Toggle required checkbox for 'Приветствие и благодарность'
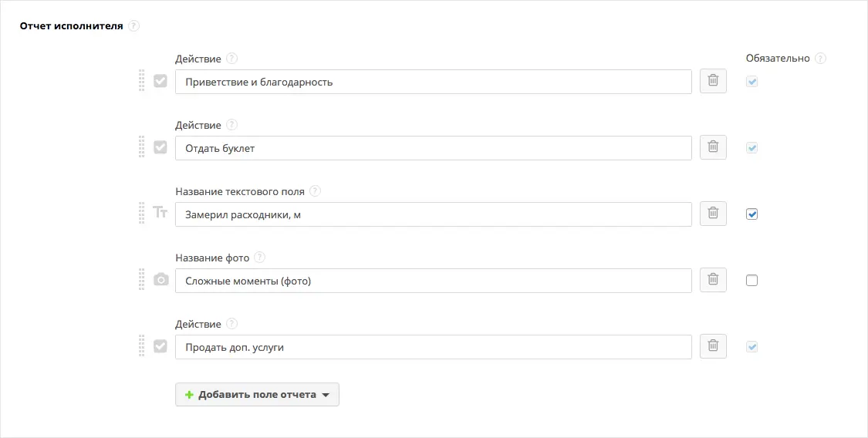Screen dimensions: 868x438 click(x=751, y=81)
